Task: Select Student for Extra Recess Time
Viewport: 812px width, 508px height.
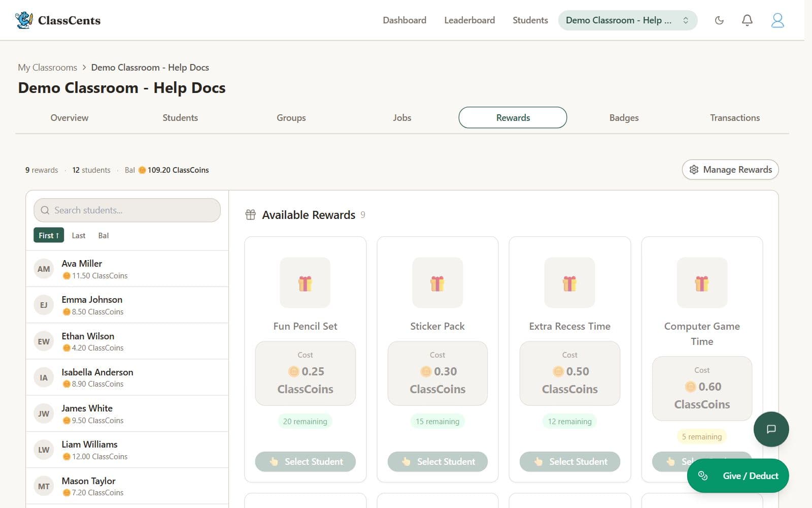Action: (569, 461)
